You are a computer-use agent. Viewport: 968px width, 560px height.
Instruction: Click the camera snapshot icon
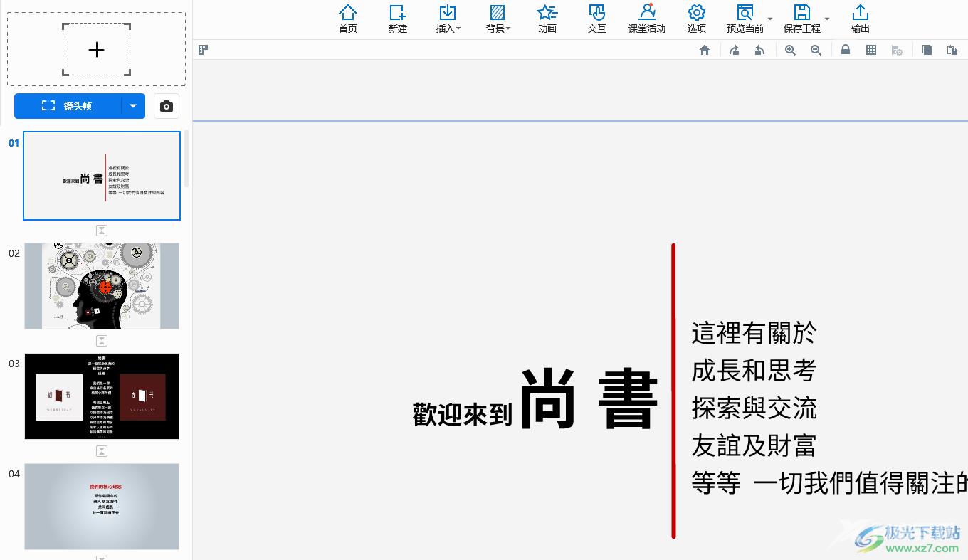coord(167,106)
